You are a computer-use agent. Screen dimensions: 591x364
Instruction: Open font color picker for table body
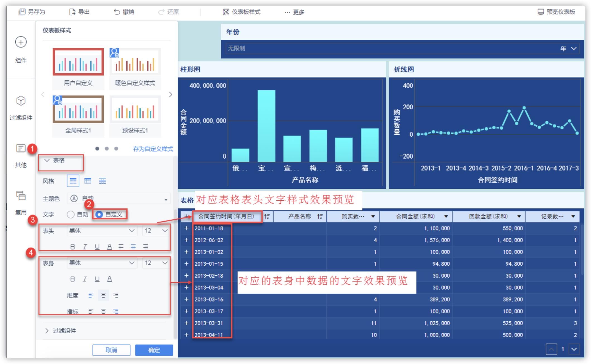click(110, 279)
